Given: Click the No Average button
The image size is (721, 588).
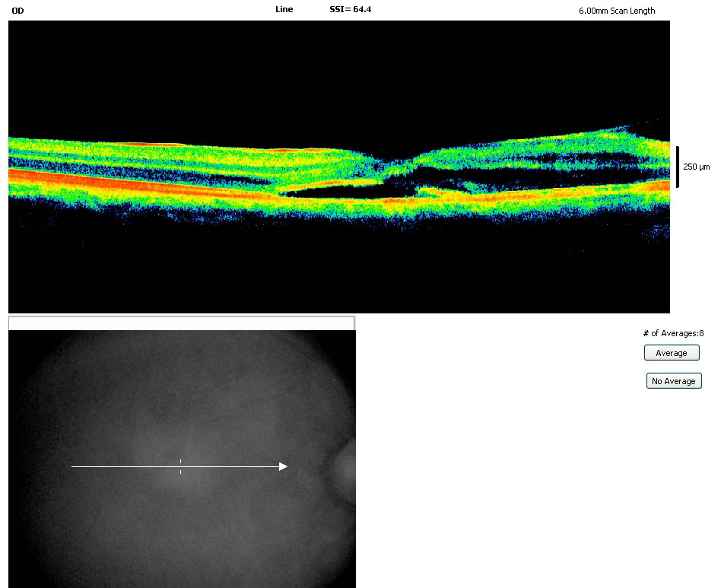Looking at the screenshot, I should point(674,380).
